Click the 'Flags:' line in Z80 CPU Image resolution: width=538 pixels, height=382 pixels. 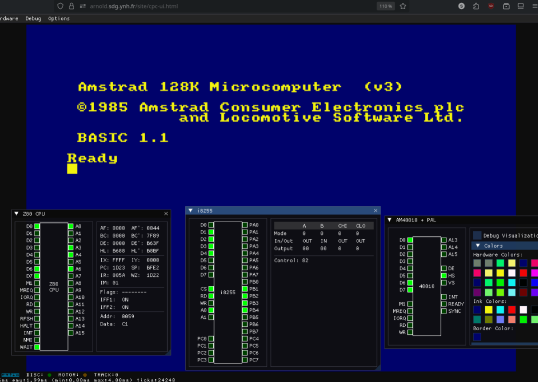(x=123, y=292)
